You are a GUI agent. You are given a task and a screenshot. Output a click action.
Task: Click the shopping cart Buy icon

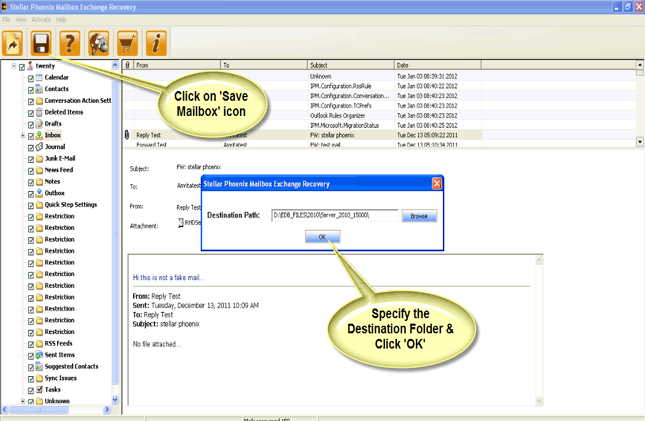coord(128,43)
